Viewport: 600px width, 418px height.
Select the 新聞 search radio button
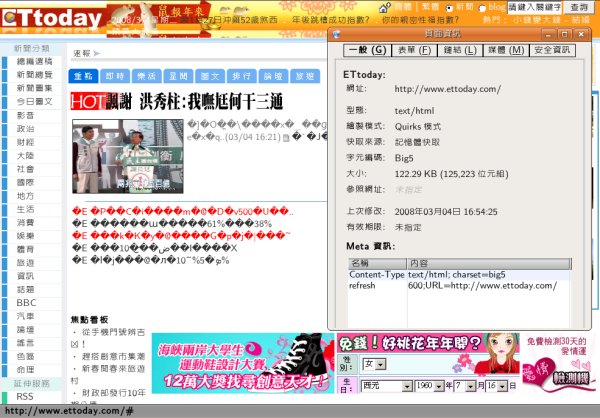point(449,8)
